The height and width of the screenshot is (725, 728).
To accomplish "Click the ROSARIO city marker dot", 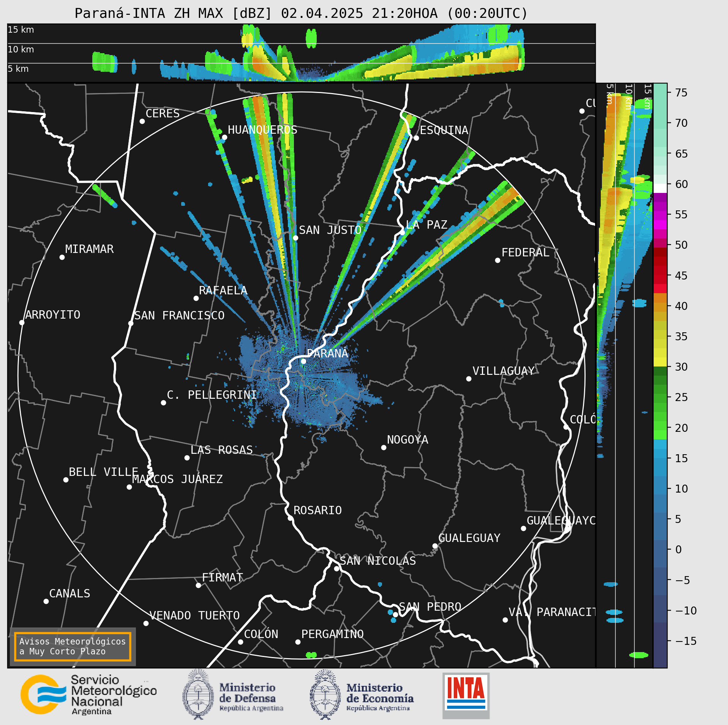I will coord(290,518).
